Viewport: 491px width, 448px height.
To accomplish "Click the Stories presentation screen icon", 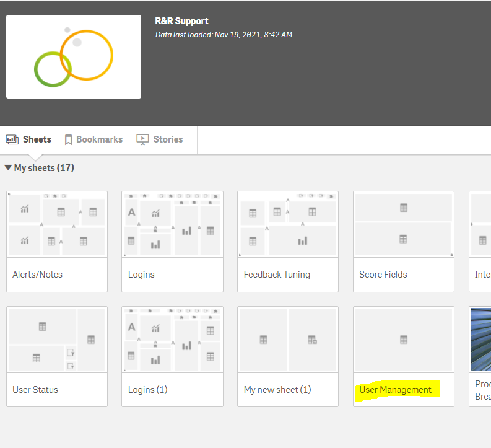I will (x=142, y=139).
